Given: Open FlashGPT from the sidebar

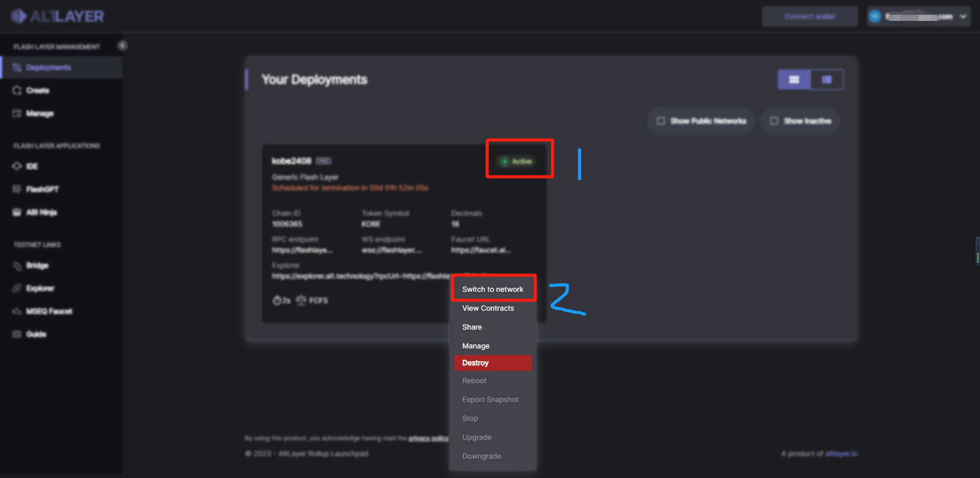Looking at the screenshot, I should point(42,189).
